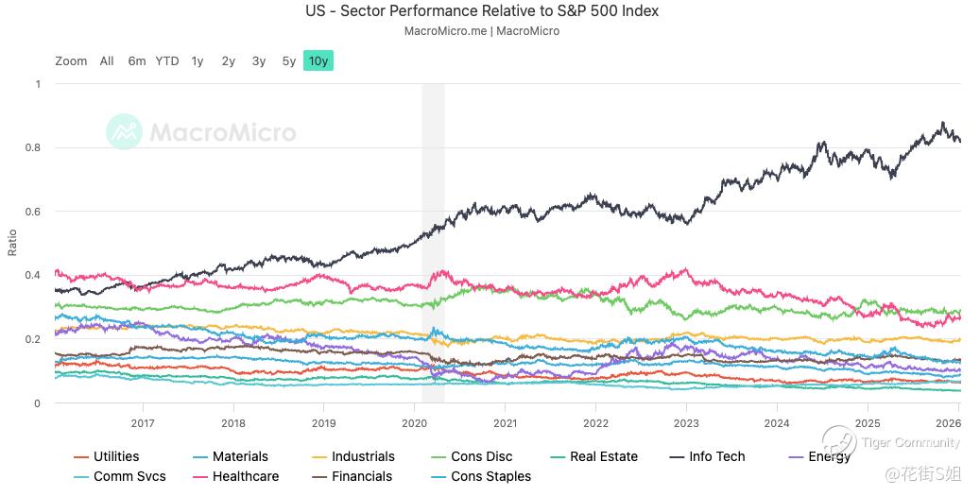Click the MacroMicro watermark logo icon
This screenshot has width=980, height=496.
124,132
